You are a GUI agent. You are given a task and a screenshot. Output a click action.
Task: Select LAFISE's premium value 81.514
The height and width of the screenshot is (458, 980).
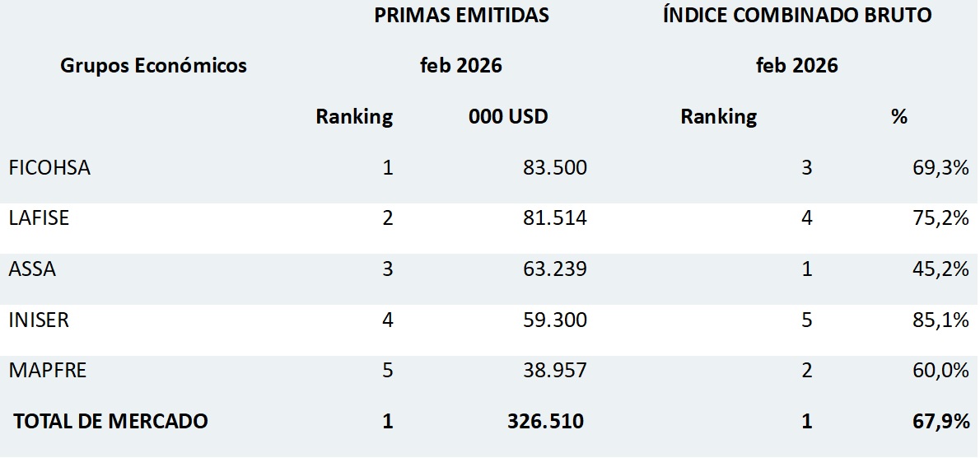554,218
